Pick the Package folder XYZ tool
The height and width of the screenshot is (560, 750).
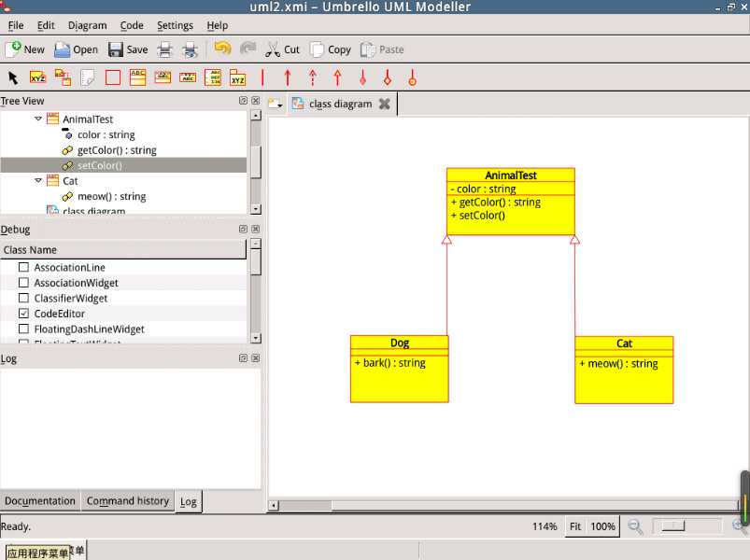pos(238,77)
